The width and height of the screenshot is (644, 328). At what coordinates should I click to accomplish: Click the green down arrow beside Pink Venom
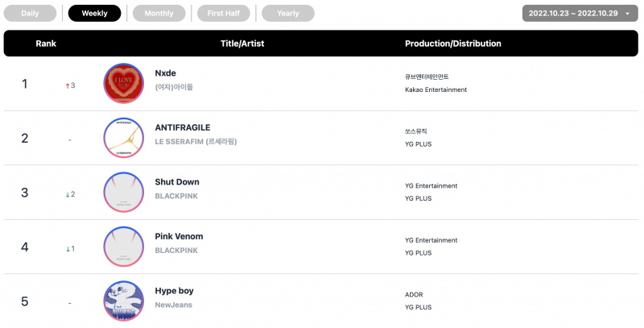(68, 249)
